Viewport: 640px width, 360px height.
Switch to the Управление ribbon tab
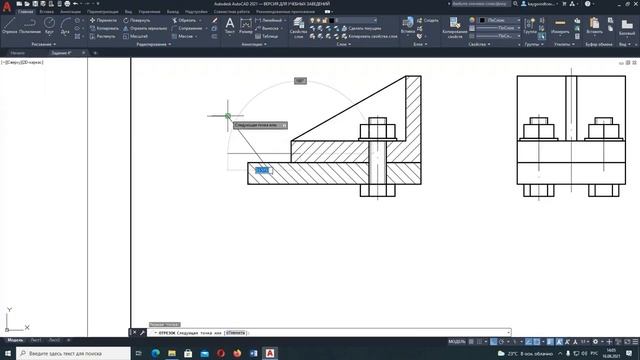click(149, 12)
